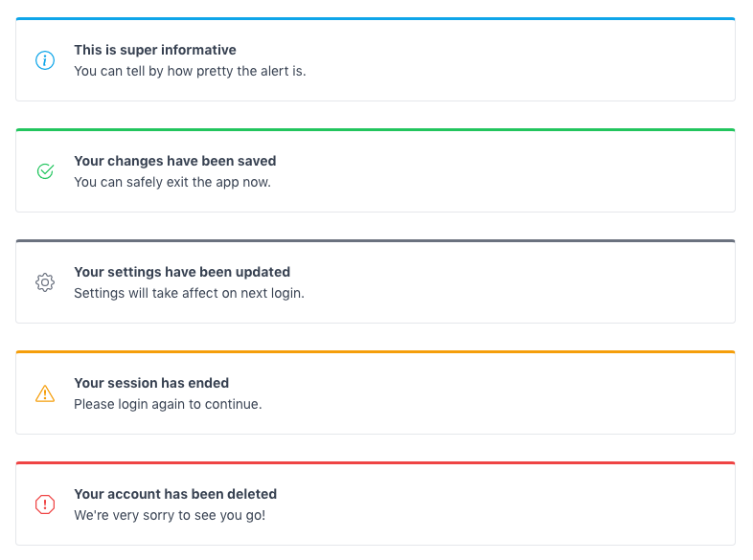The image size is (753, 560).
Task: Click the red top border of error alert
Action: [376, 463]
